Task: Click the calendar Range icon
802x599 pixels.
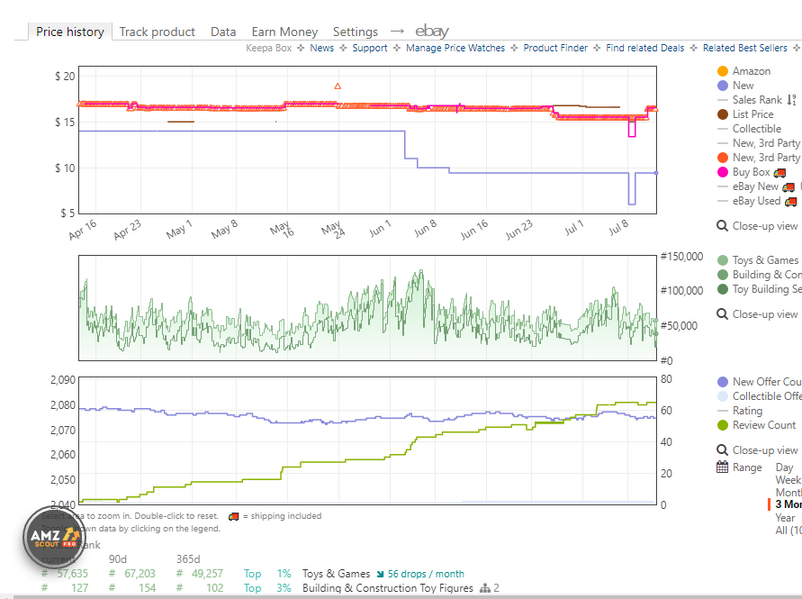Action: [722, 467]
